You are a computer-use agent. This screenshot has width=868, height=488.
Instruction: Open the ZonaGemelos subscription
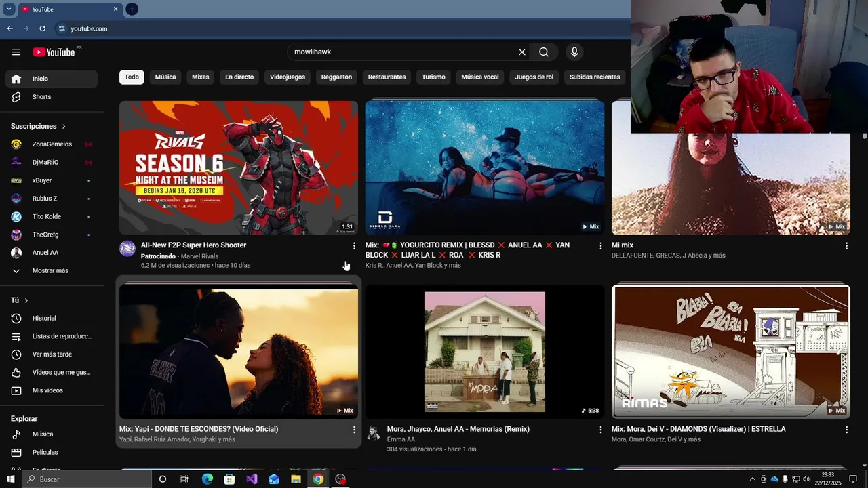point(52,144)
